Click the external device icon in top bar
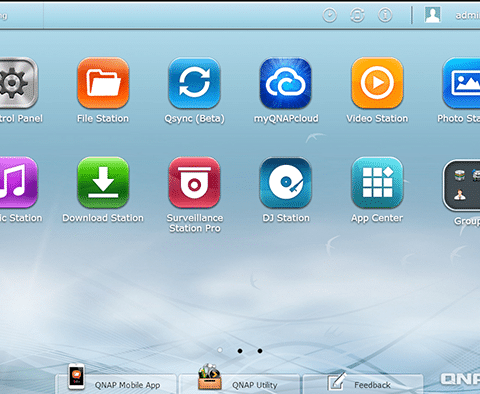Screen dimensions: 480x394 [x=357, y=15]
